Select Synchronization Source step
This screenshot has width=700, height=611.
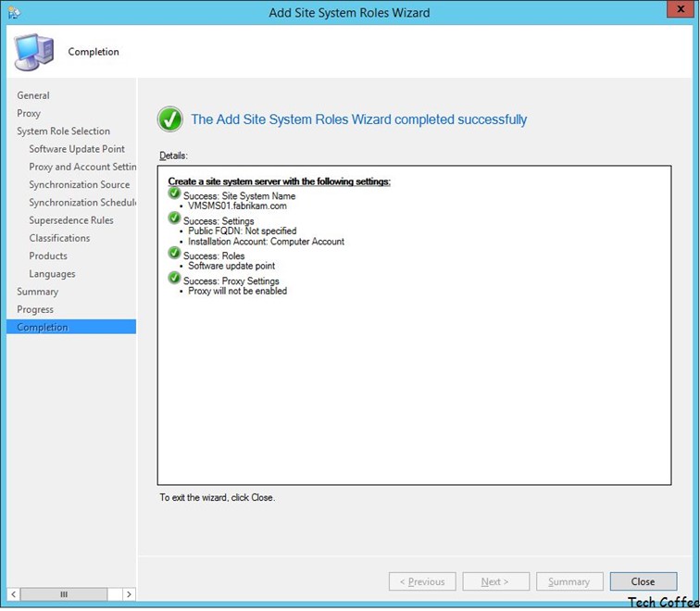[80, 185]
